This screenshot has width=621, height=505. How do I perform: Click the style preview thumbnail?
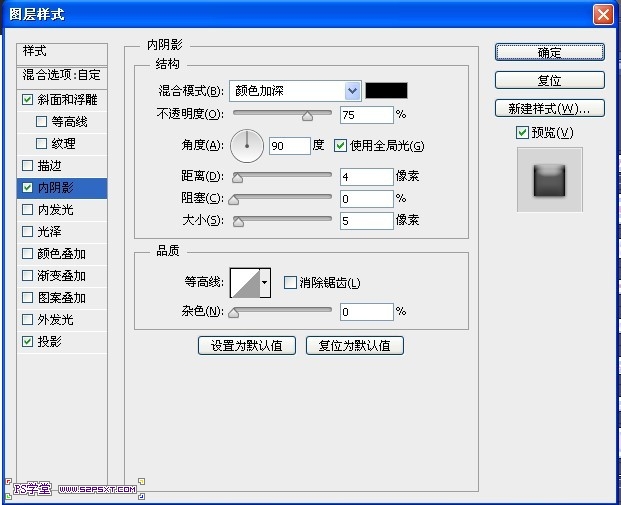tap(550, 180)
